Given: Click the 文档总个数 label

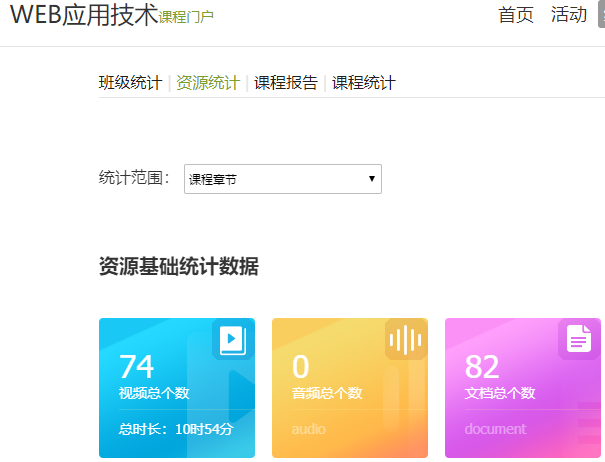Looking at the screenshot, I should pyautogui.click(x=500, y=393).
